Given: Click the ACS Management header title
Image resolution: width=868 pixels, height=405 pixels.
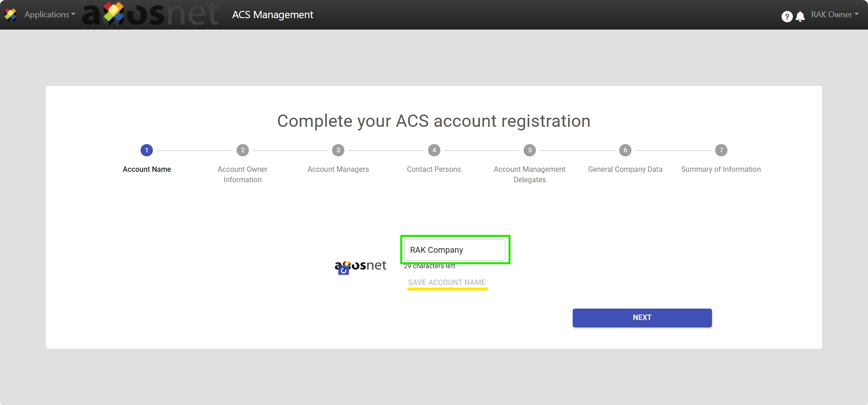Looking at the screenshot, I should [273, 15].
